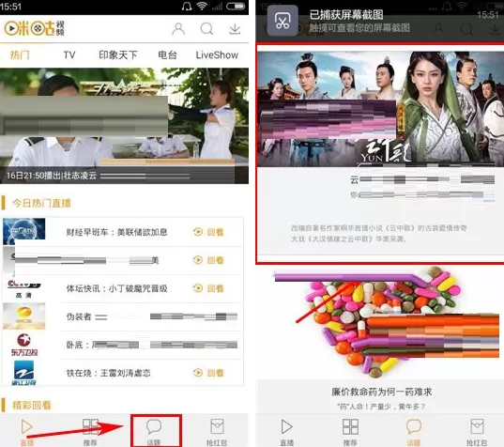Tap the screenshot scissors icon in the notification

pos(283,22)
